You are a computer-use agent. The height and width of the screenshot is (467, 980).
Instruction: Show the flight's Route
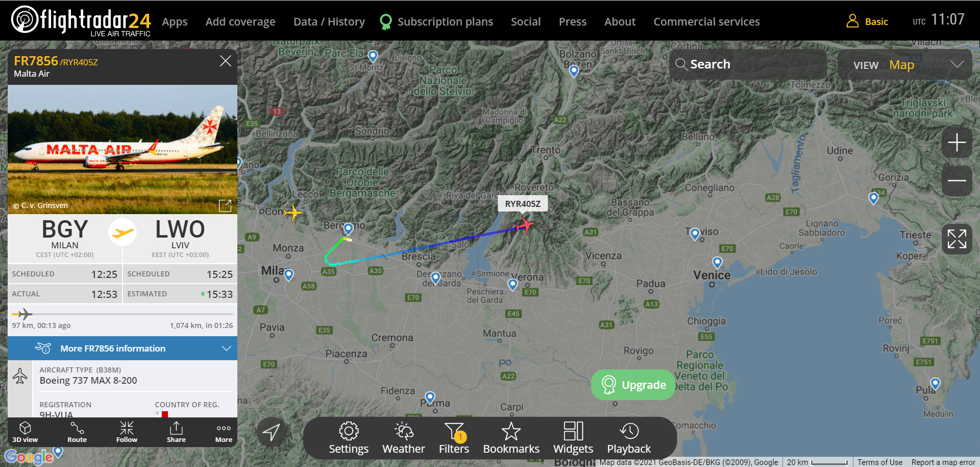(77, 432)
